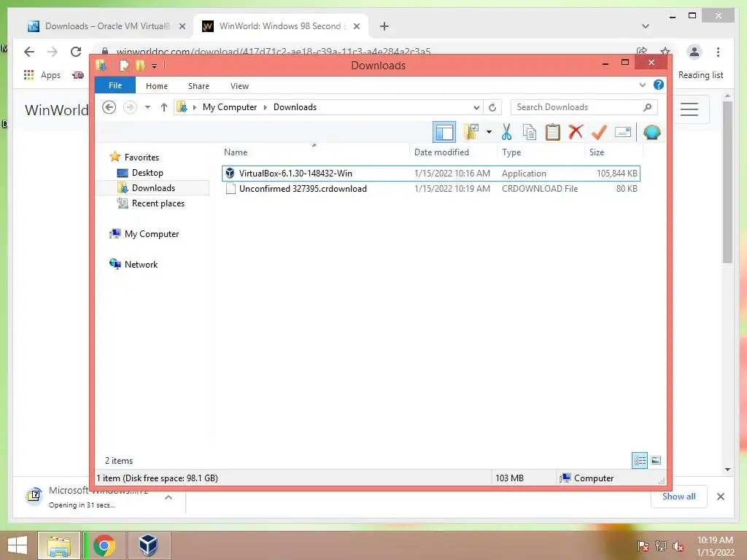The image size is (747, 560).
Task: Open Customize Quick Access Toolbar dropdown
Action: 155,66
